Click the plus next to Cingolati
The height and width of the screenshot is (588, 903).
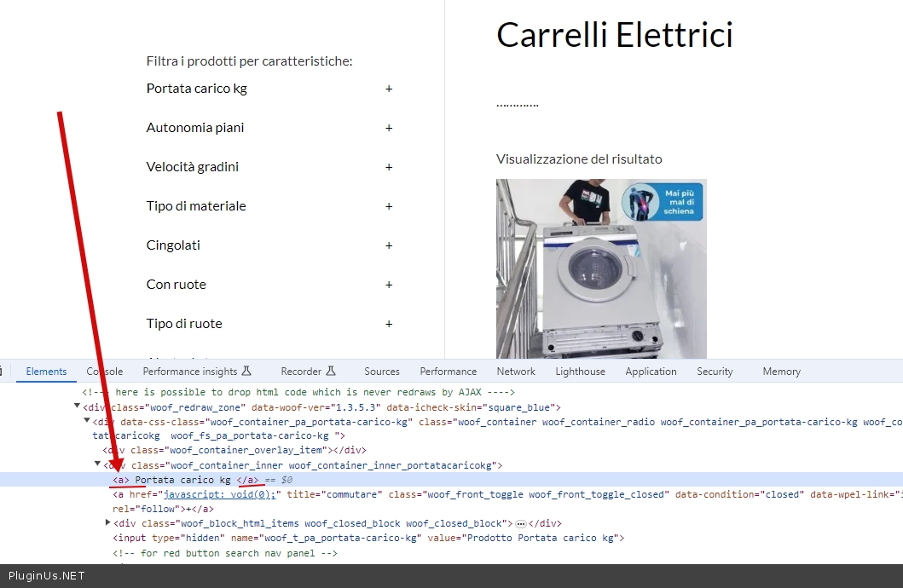[389, 245]
